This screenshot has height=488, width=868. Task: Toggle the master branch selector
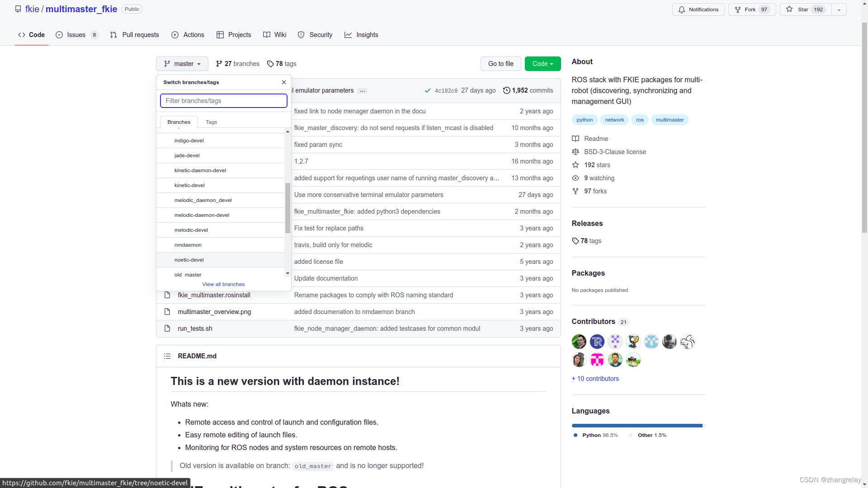point(182,64)
